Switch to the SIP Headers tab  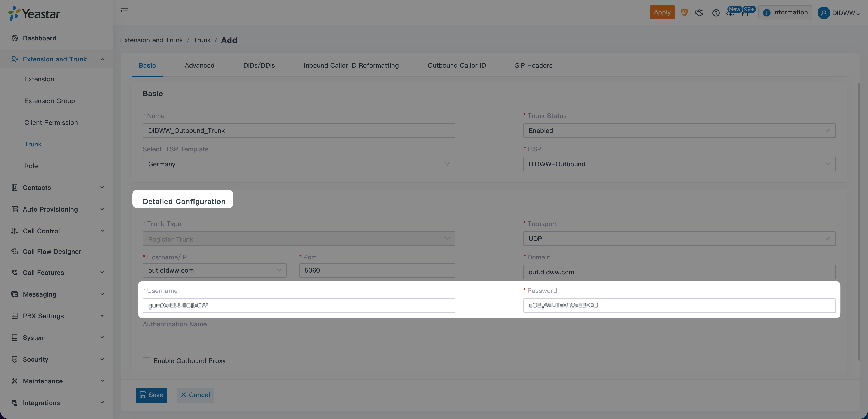click(533, 65)
